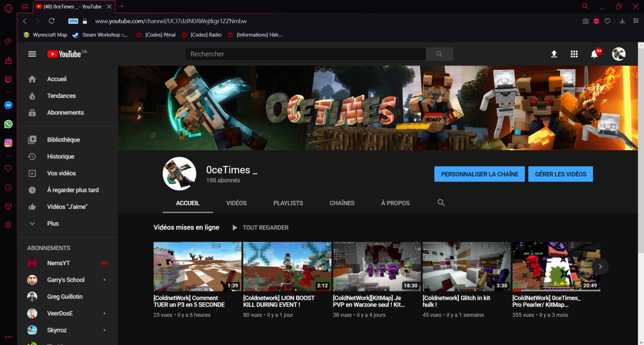Open Twitch in Opera sidebar
Image resolution: width=644 pixels, height=345 pixels.
click(8, 79)
